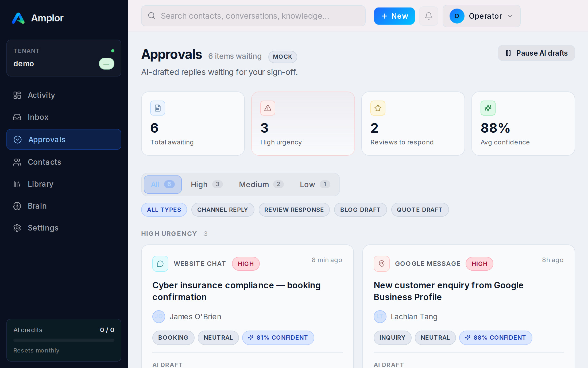Open the Library section

click(64, 184)
